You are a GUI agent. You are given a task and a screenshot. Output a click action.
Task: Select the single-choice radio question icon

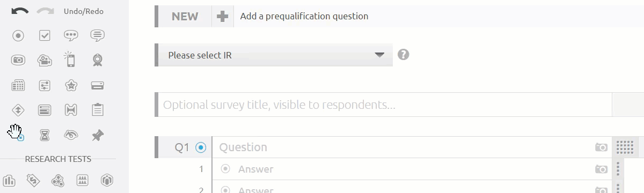(x=18, y=36)
